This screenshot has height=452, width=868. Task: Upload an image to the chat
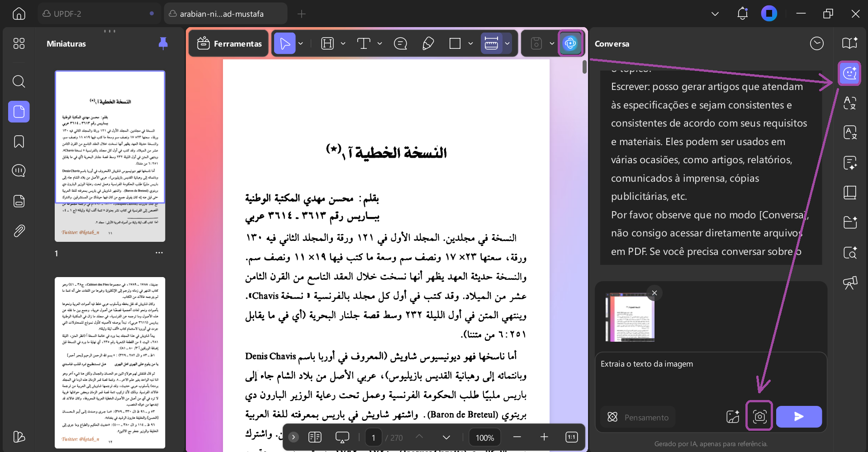[732, 417]
